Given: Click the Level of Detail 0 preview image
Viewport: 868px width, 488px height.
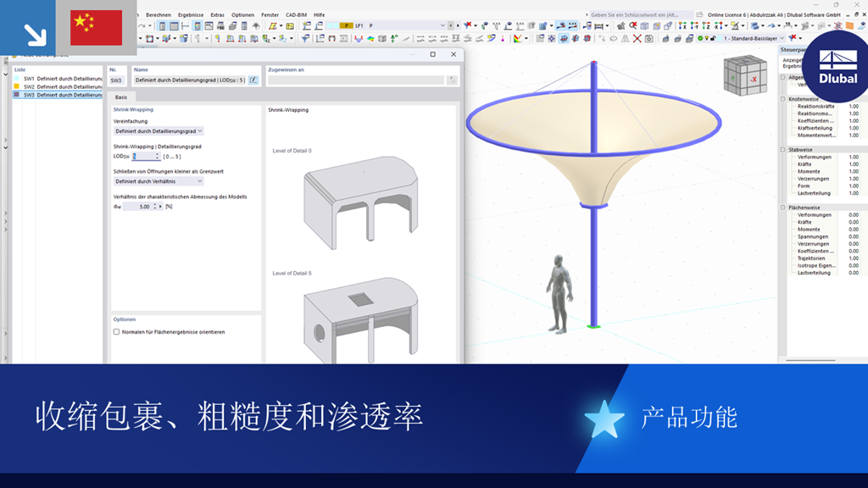Looking at the screenshot, I should (x=360, y=203).
